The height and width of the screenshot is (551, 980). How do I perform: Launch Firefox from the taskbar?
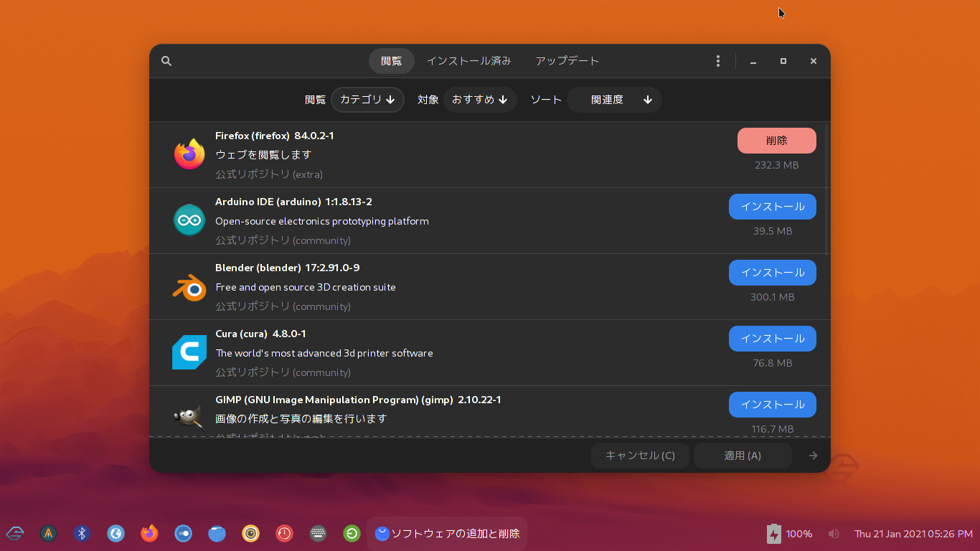tap(149, 533)
